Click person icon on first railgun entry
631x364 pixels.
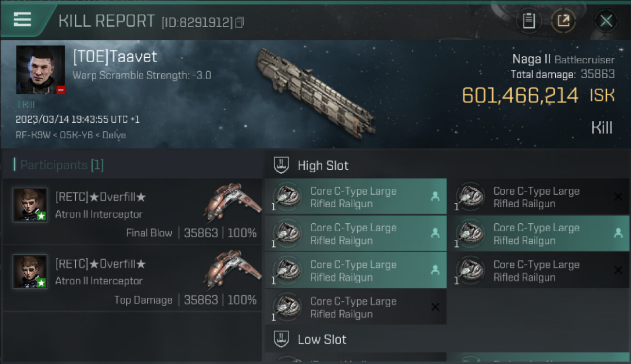pyautogui.click(x=435, y=197)
